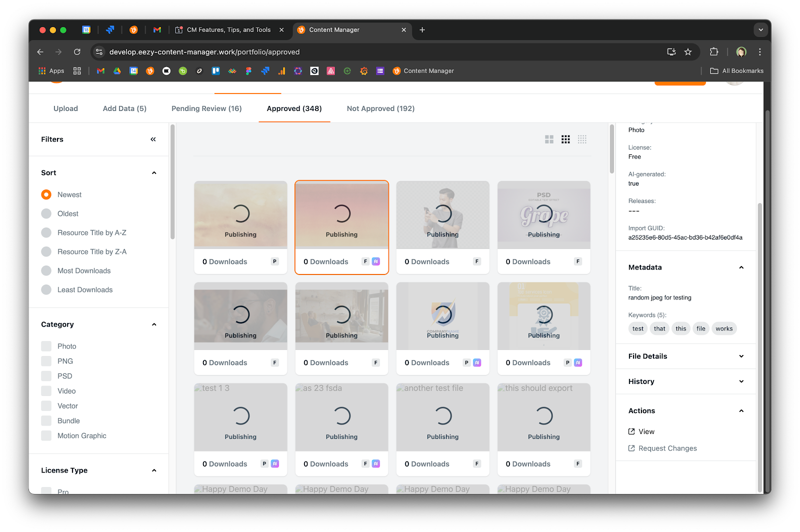Tick the PSD category checkbox
The height and width of the screenshot is (532, 800).
[46, 376]
